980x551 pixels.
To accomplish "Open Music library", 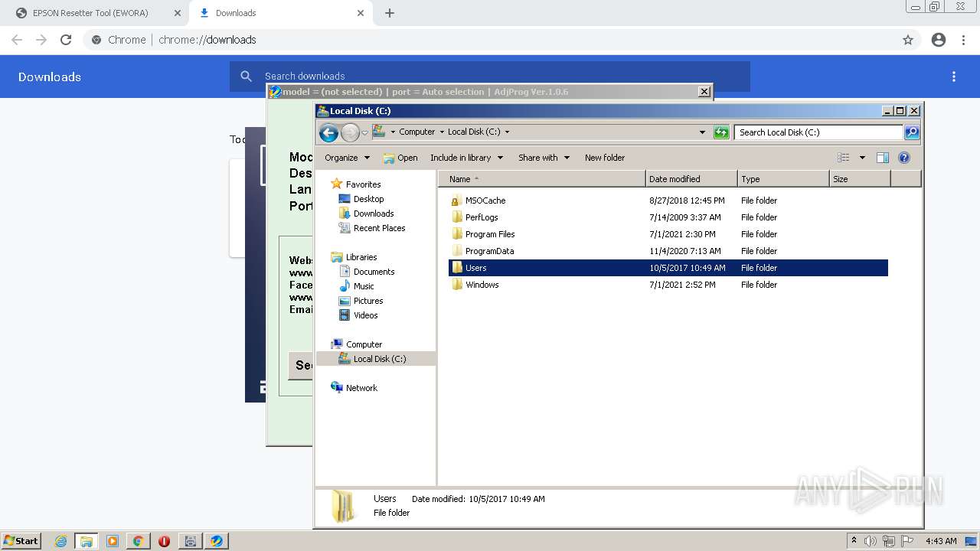I will pos(364,286).
